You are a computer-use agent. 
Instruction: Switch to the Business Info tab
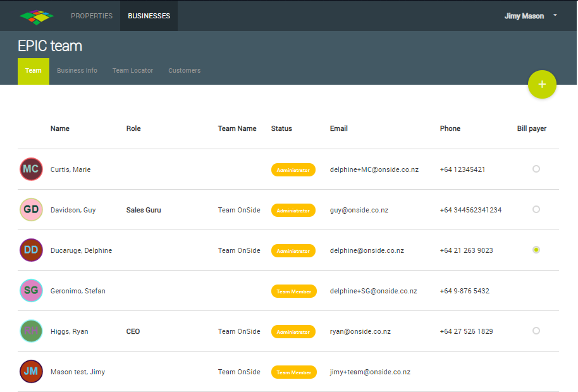77,71
